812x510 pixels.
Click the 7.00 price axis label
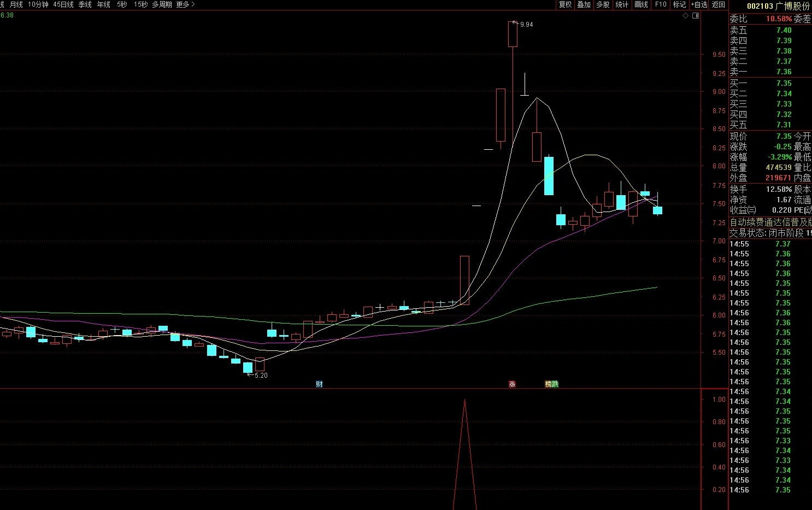click(x=719, y=241)
